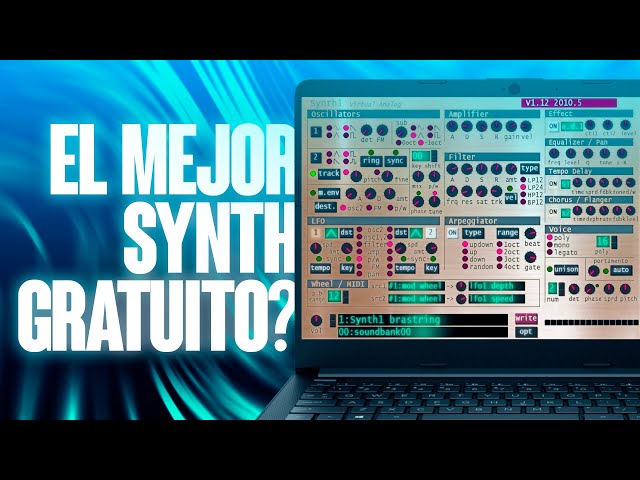
Task: Open the Synth1 brastring patch list
Action: (422, 320)
